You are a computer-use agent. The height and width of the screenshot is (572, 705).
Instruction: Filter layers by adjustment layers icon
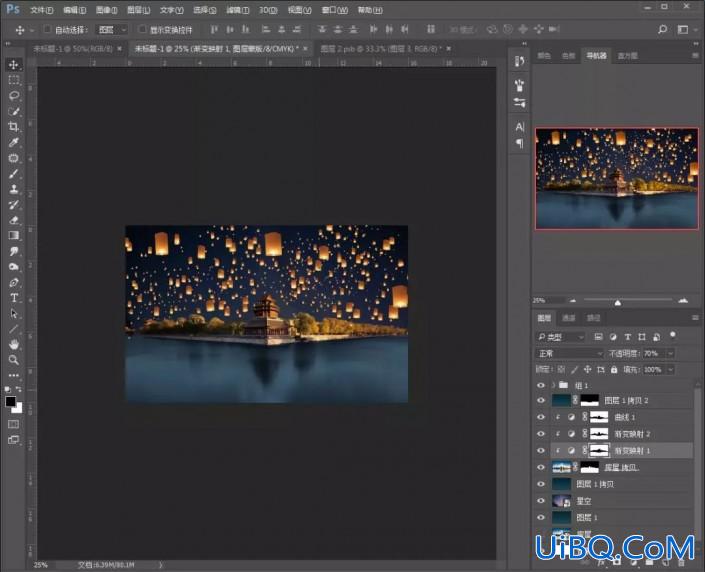(613, 337)
